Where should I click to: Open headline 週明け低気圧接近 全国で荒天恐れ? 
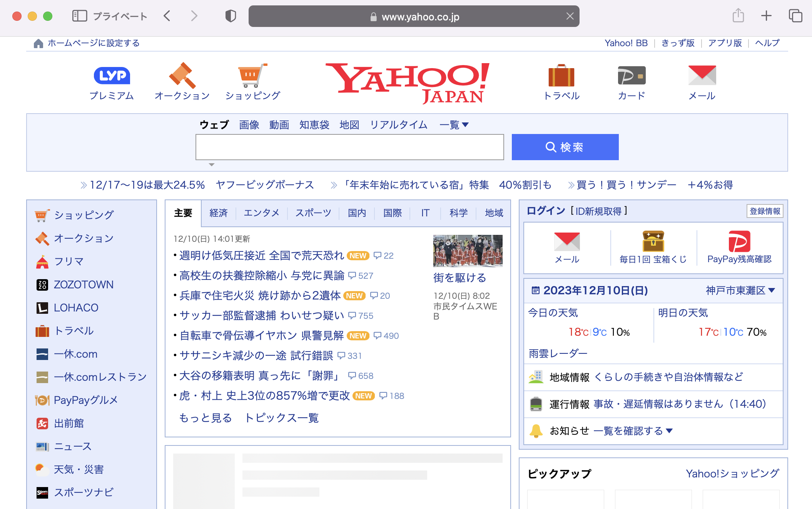coord(262,256)
